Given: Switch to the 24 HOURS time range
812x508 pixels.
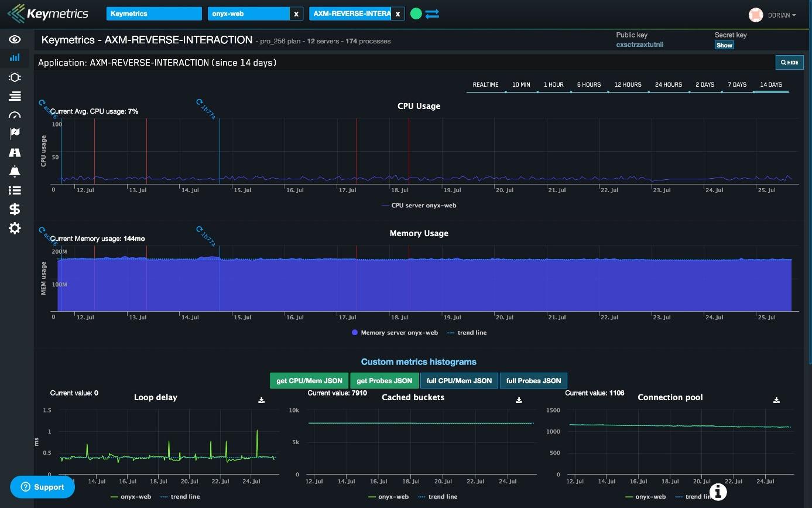Looking at the screenshot, I should pos(668,84).
